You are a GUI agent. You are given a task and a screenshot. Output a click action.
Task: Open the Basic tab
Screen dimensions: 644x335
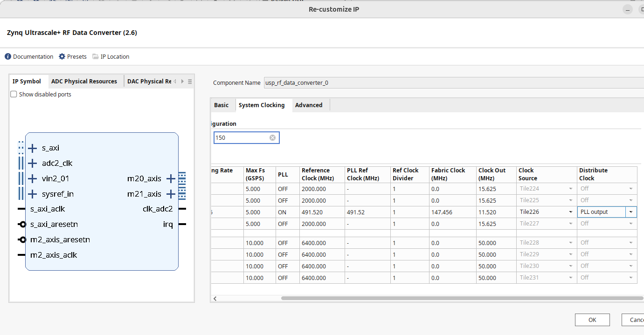click(221, 105)
